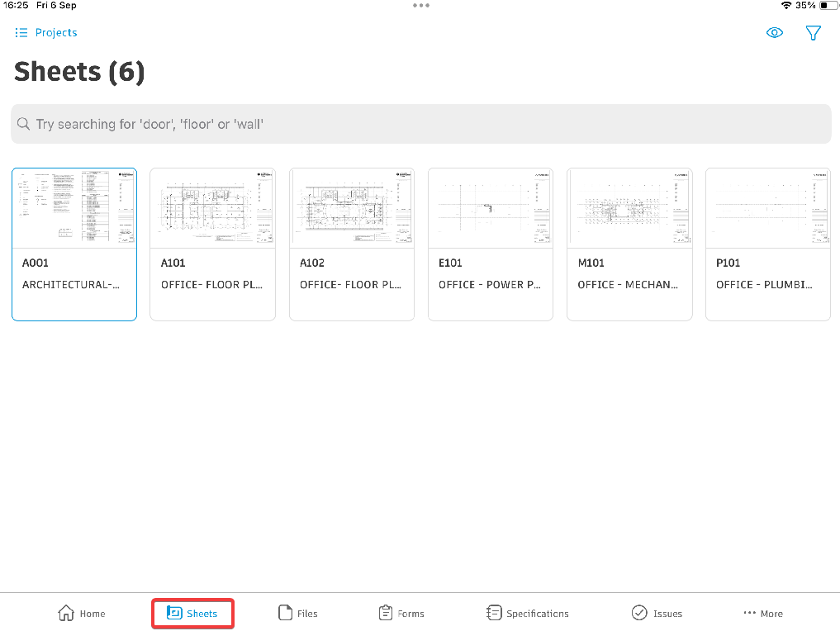Image resolution: width=840 pixels, height=631 pixels.
Task: Switch to the Issues tab label
Action: [x=667, y=614]
